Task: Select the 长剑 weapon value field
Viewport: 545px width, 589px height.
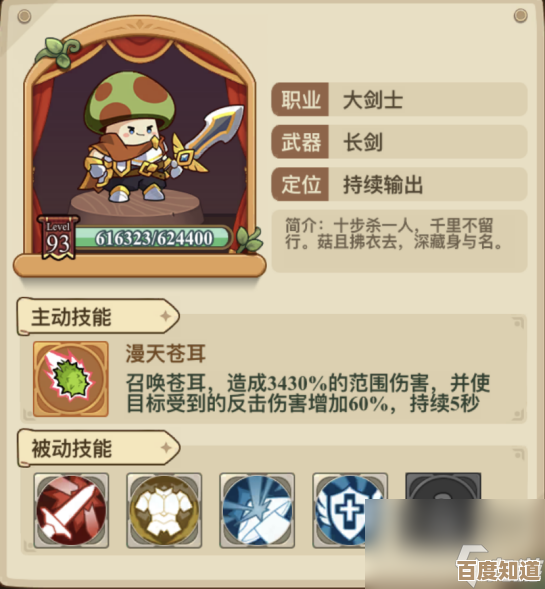Action: click(x=428, y=142)
